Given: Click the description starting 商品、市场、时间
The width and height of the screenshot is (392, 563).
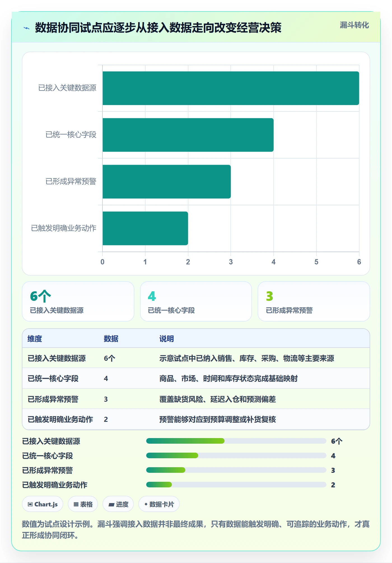Looking at the screenshot, I should pyautogui.click(x=228, y=378).
